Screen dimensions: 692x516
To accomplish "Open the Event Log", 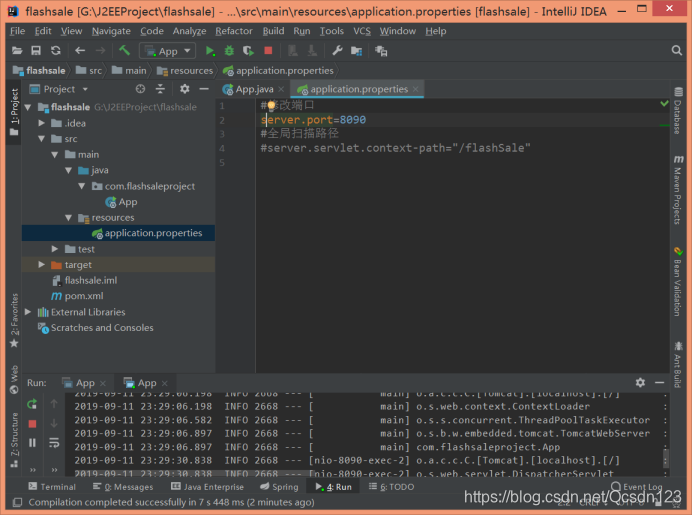I will (x=637, y=487).
